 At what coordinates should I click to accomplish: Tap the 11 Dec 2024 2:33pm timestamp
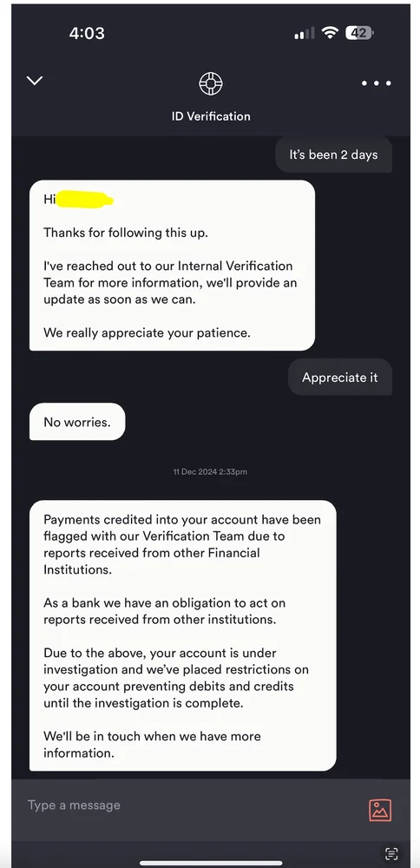(x=210, y=472)
